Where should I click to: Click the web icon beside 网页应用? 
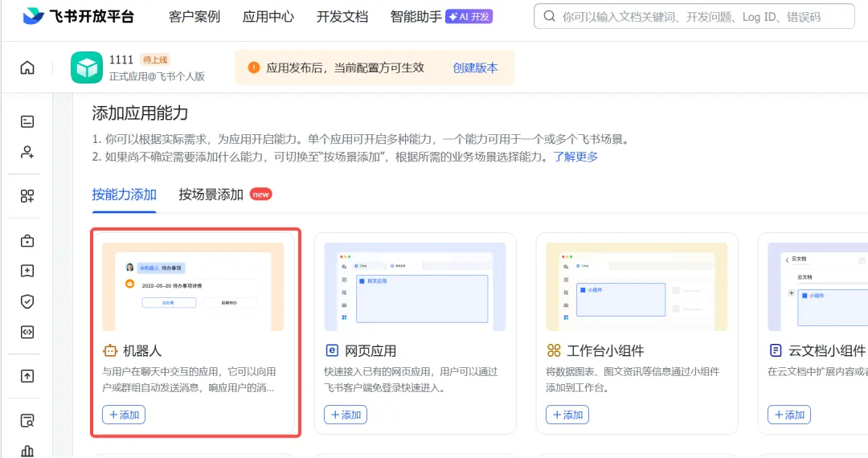332,350
